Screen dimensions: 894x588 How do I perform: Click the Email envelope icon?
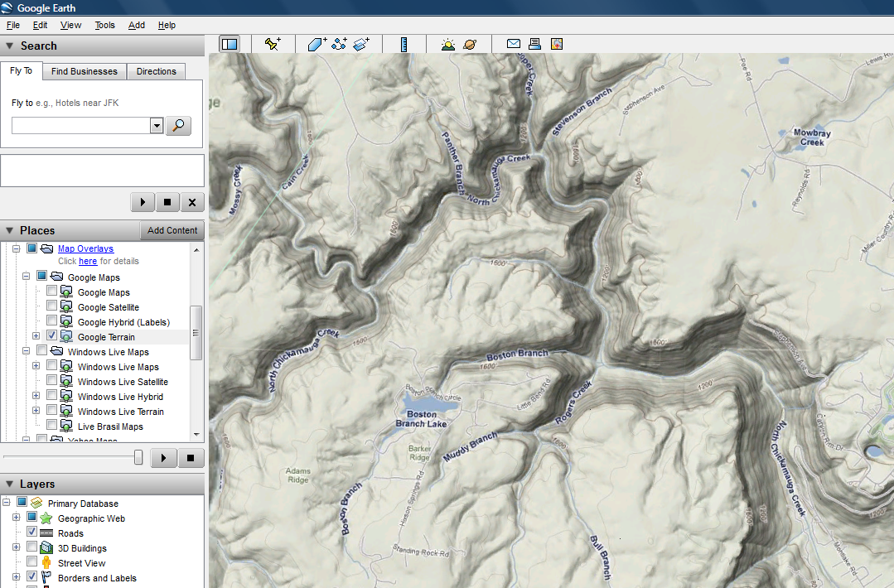pos(514,44)
